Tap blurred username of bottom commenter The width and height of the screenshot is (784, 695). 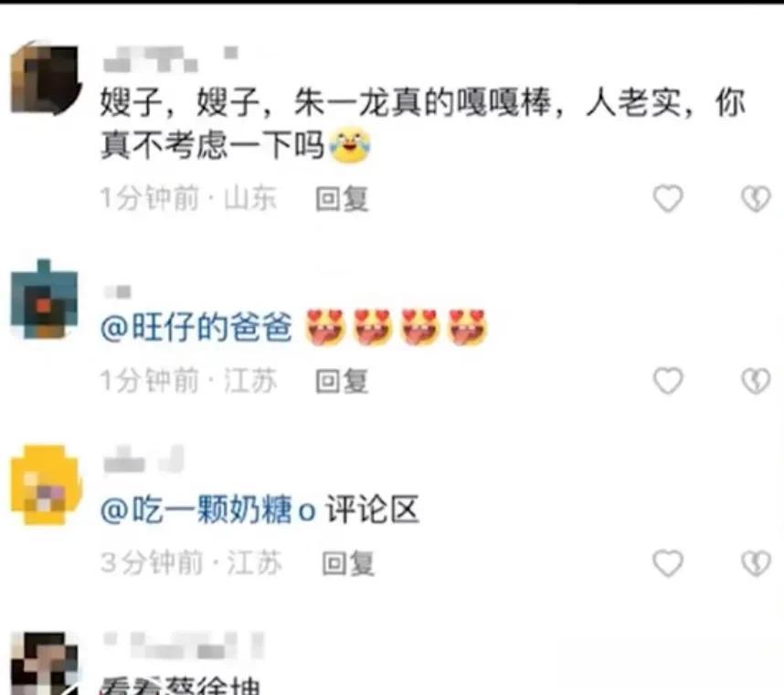(183, 645)
